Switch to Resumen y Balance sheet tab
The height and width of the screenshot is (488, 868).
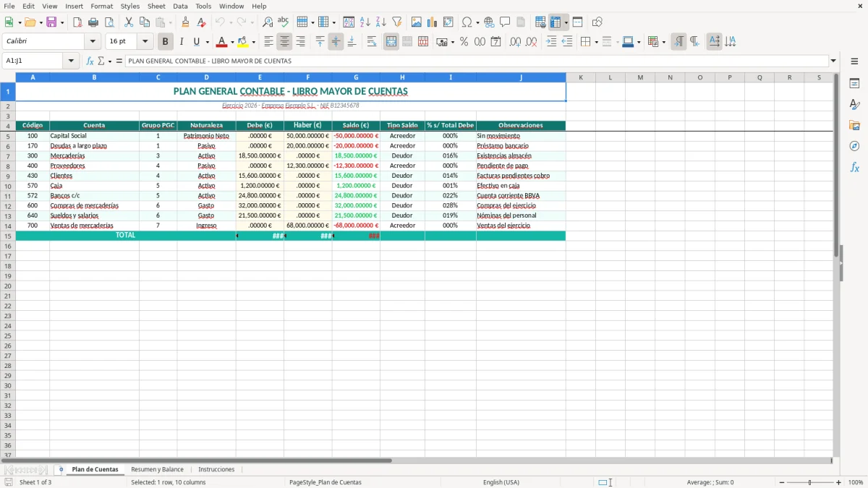tap(157, 469)
